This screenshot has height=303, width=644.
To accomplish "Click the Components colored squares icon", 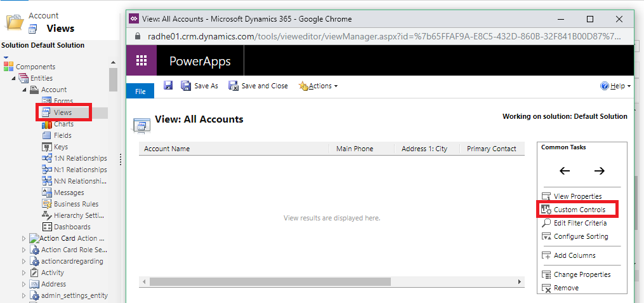I will (x=9, y=66).
